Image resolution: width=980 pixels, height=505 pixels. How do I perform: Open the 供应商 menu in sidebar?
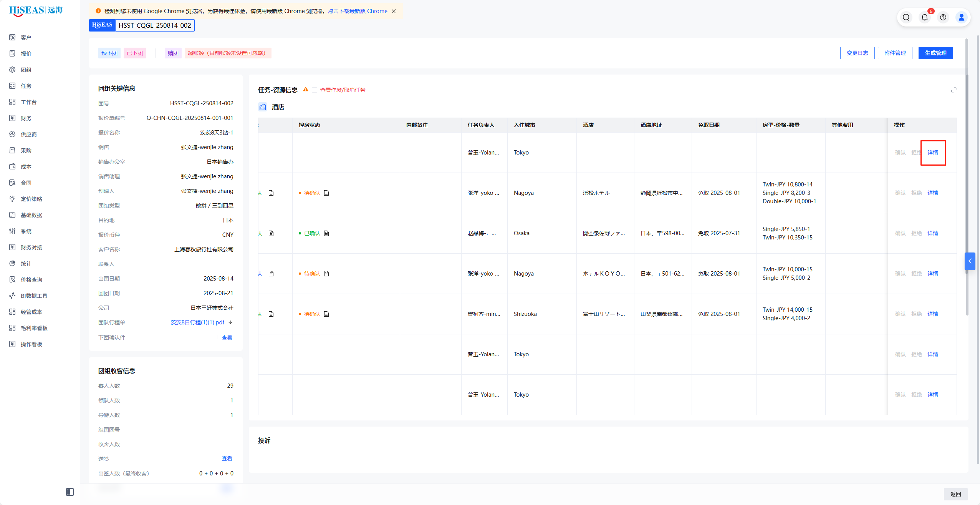(x=29, y=135)
